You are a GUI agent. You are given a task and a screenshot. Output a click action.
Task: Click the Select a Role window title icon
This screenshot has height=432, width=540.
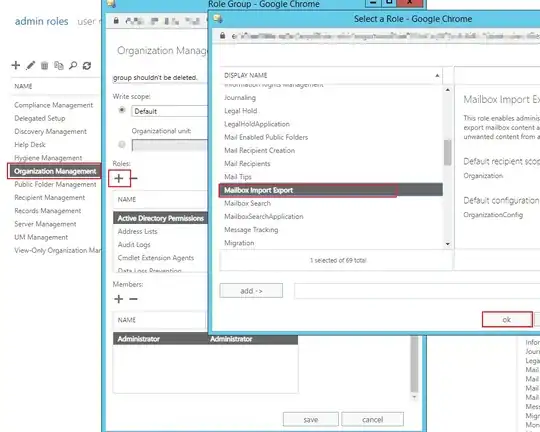coord(218,18)
